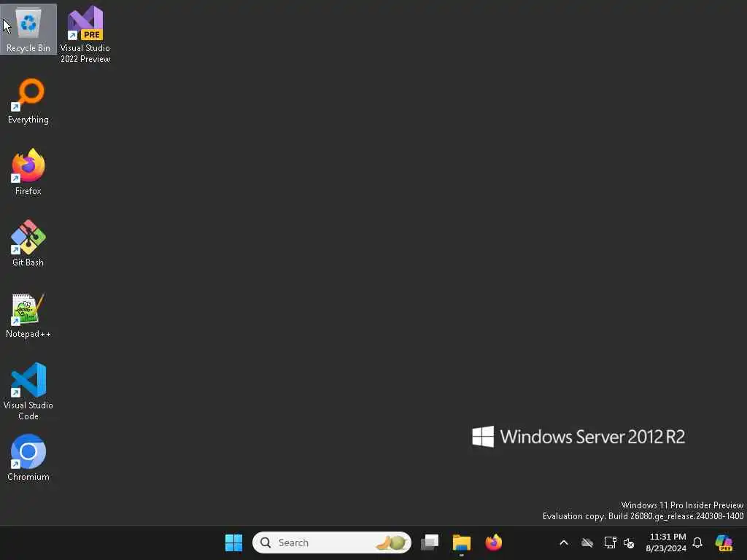Select the Visual Studio Code shortcut
The width and height of the screenshot is (747, 560).
(28, 392)
